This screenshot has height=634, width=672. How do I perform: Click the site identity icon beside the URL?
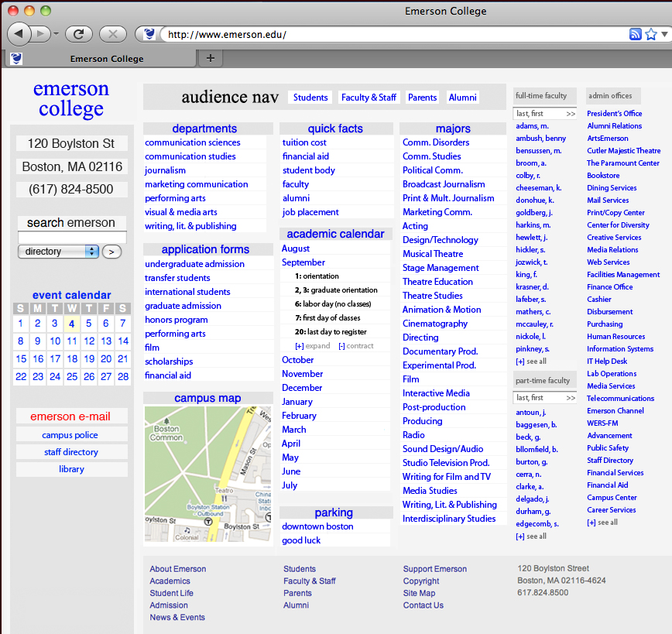pos(149,34)
